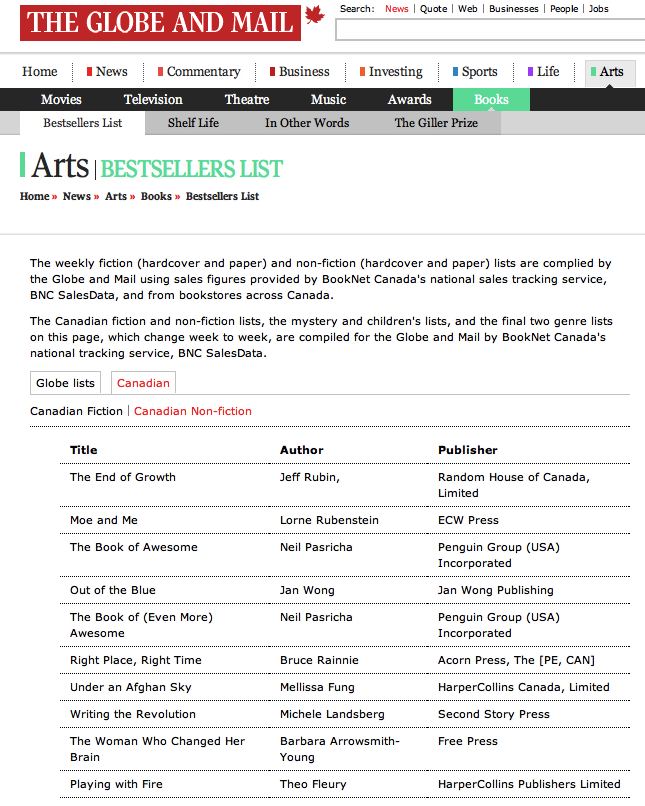
Task: Click author Bruce Rainnie
Action: coord(319,661)
